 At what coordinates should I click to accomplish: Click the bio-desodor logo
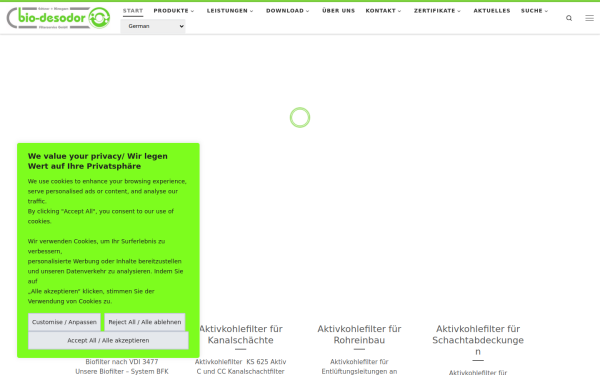[x=59, y=18]
